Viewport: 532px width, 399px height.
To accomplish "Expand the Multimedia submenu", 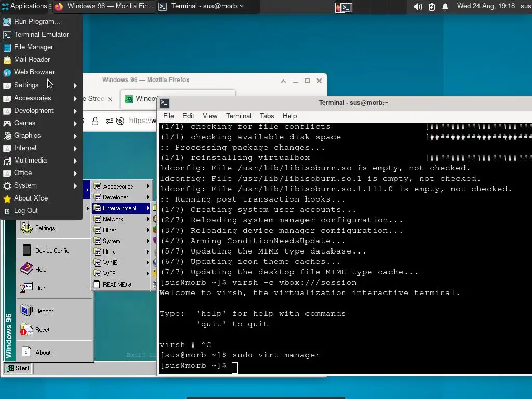I will tap(42, 161).
